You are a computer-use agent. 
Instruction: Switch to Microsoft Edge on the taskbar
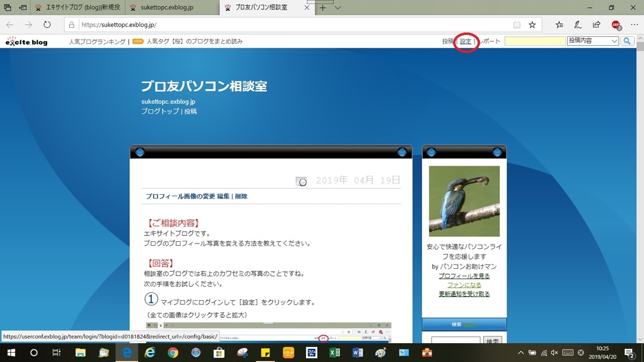[x=127, y=353]
